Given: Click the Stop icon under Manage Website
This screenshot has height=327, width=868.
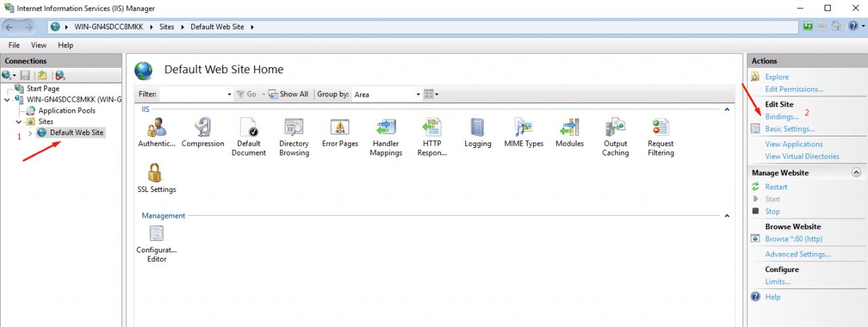Looking at the screenshot, I should click(756, 211).
